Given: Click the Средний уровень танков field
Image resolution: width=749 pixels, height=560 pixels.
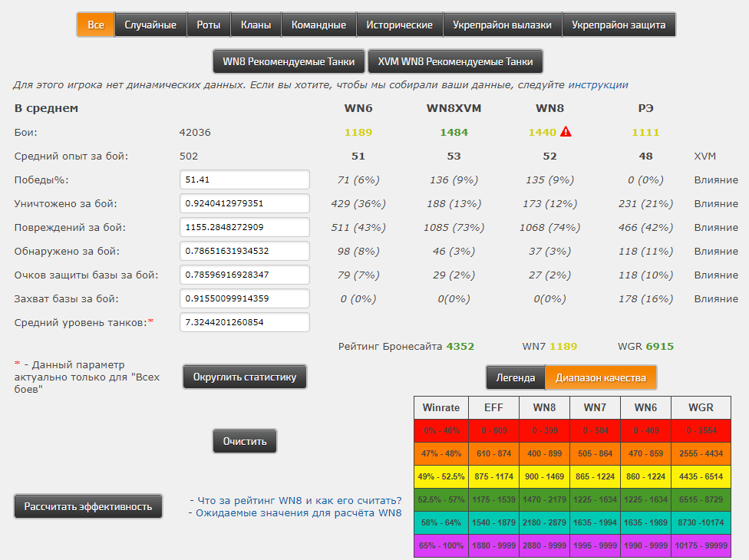Looking at the screenshot, I should pyautogui.click(x=244, y=322).
